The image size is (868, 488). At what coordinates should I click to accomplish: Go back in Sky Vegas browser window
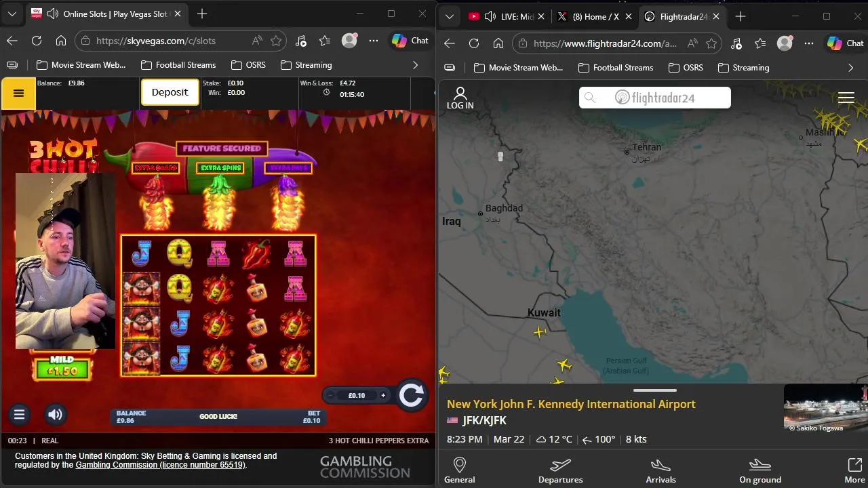(x=12, y=41)
